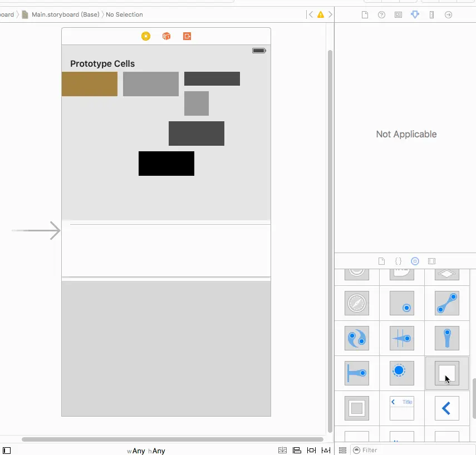Pick the Screen Edge Pan Gesture object
Image resolution: width=476 pixels, height=455 pixels.
[x=357, y=373]
